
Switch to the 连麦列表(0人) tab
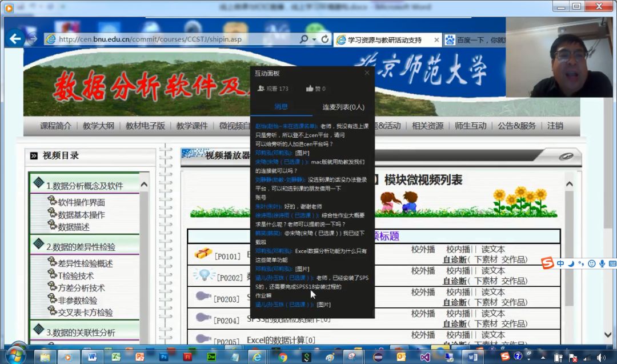(343, 107)
